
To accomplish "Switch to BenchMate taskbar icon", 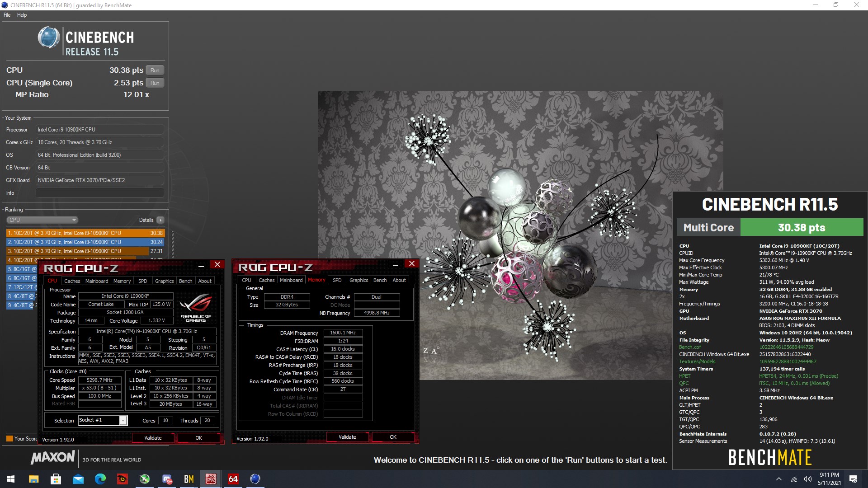I will pyautogui.click(x=189, y=479).
